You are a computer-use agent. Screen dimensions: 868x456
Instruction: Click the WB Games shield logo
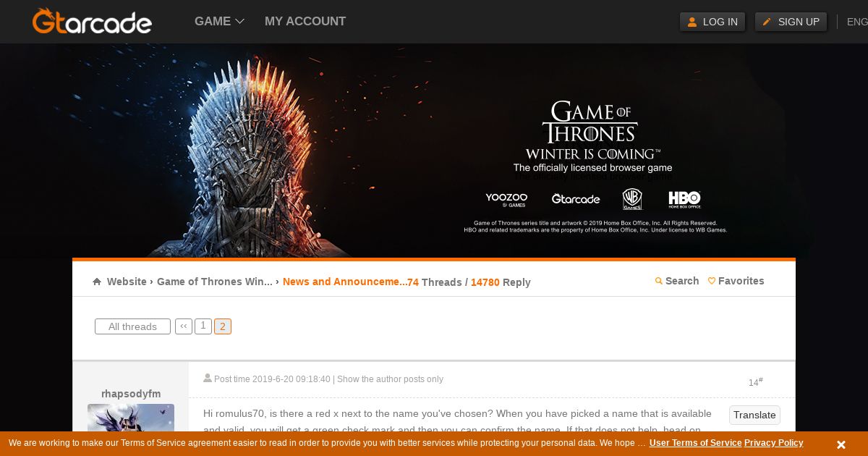[632, 199]
